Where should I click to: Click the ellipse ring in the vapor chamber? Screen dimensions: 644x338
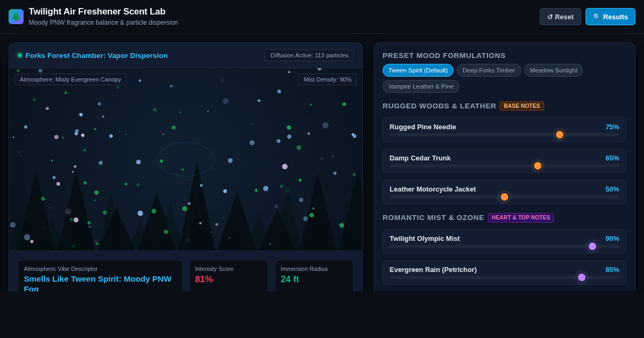[186, 159]
